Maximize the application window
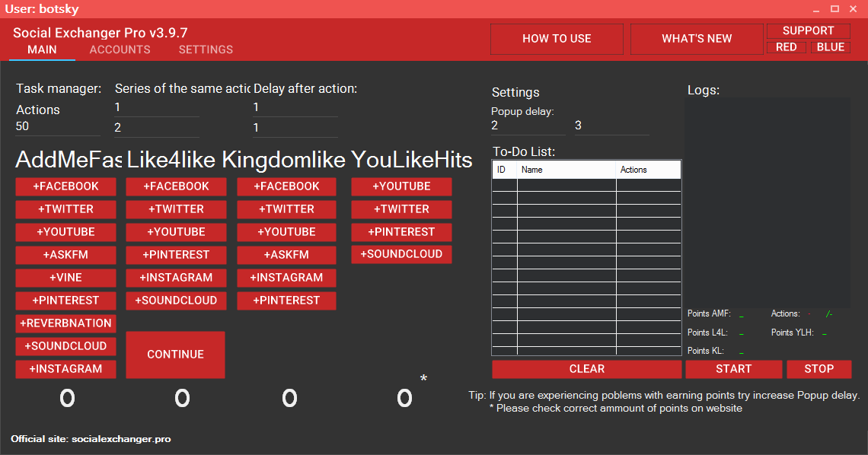The image size is (868, 455). coord(834,9)
